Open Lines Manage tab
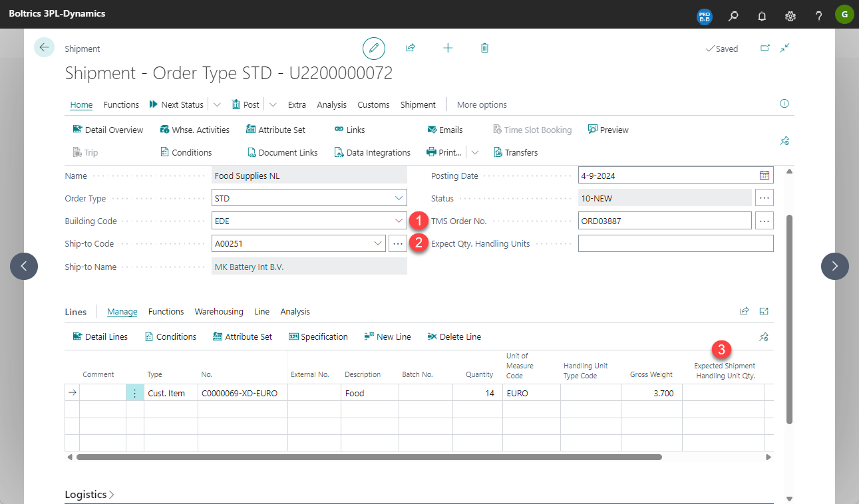Viewport: 859px width, 504px height. 122,311
